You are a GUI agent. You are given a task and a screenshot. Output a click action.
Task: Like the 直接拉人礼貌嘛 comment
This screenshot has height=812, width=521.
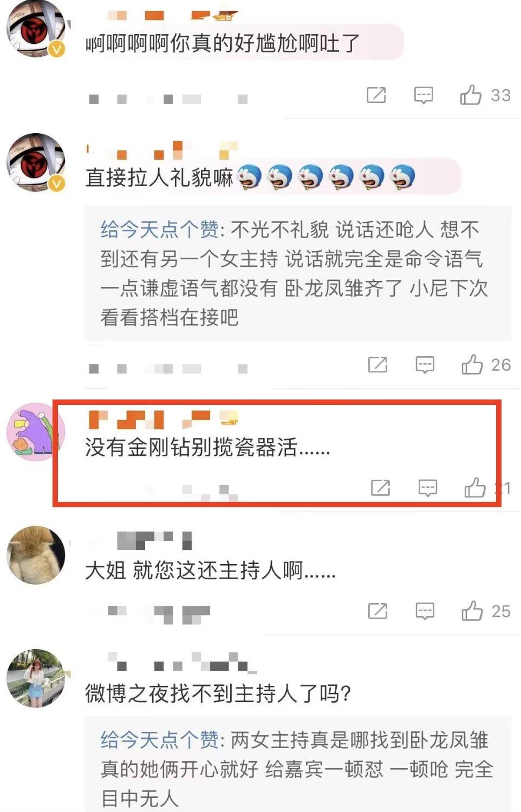[x=472, y=365]
